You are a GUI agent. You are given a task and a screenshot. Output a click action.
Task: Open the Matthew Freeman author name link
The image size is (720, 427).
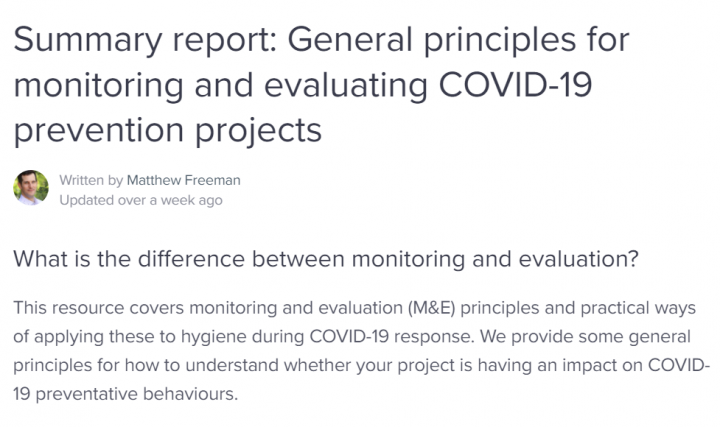pyautogui.click(x=183, y=180)
